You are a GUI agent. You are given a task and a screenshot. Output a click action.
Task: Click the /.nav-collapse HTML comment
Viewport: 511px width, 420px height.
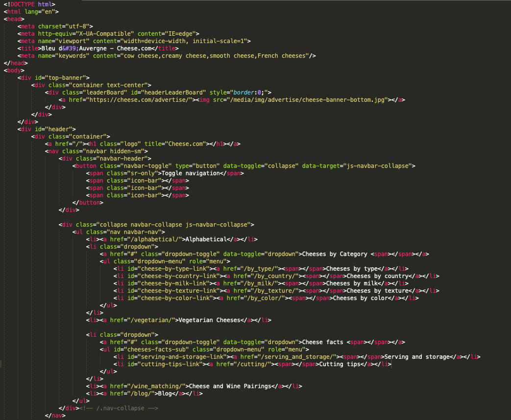pos(119,408)
